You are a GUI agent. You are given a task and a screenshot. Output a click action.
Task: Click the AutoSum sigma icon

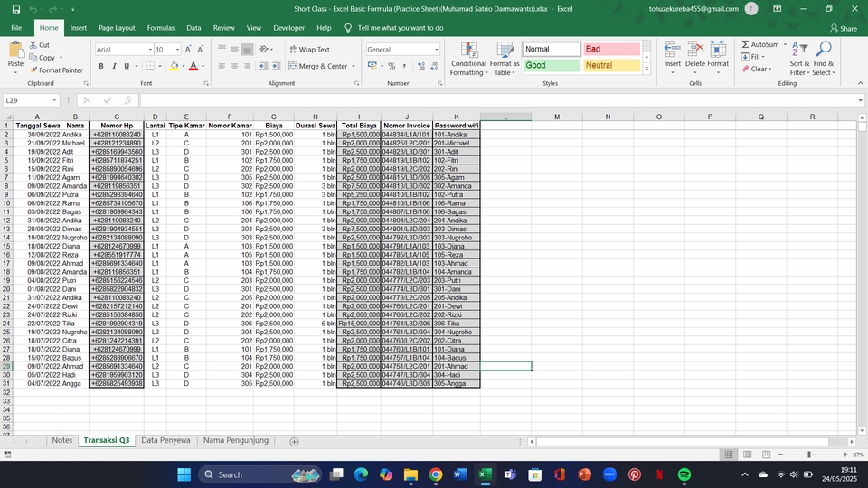[745, 44]
